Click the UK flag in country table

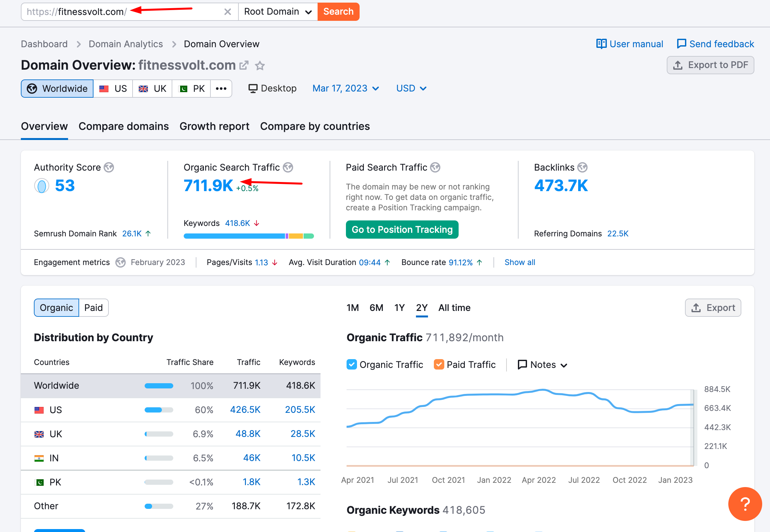39,434
